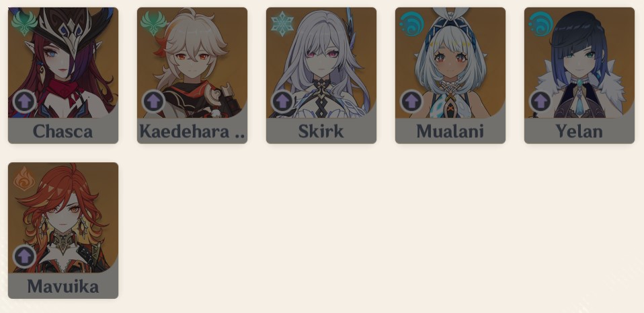The image size is (644, 313).
Task: Click the Anemo element icon on Chasca's card
Action: coord(24,24)
